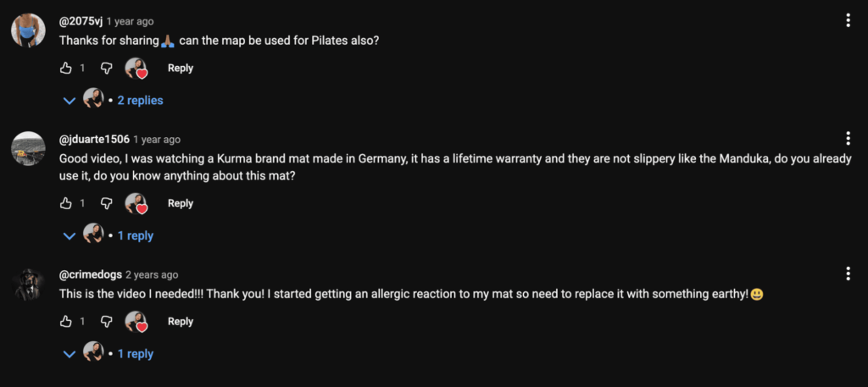Open options menu for @jduarte1506 comment

click(x=849, y=138)
